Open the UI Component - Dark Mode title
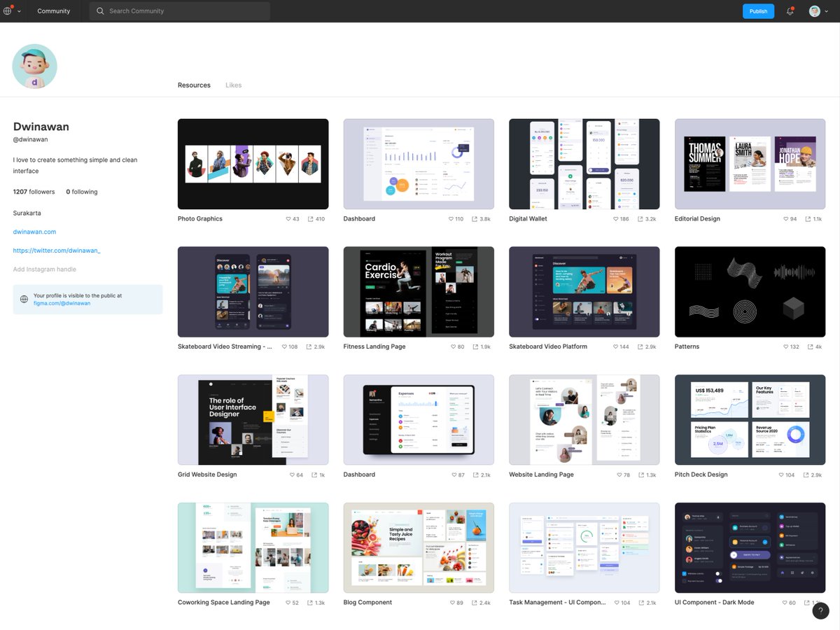The height and width of the screenshot is (630, 840). point(714,603)
